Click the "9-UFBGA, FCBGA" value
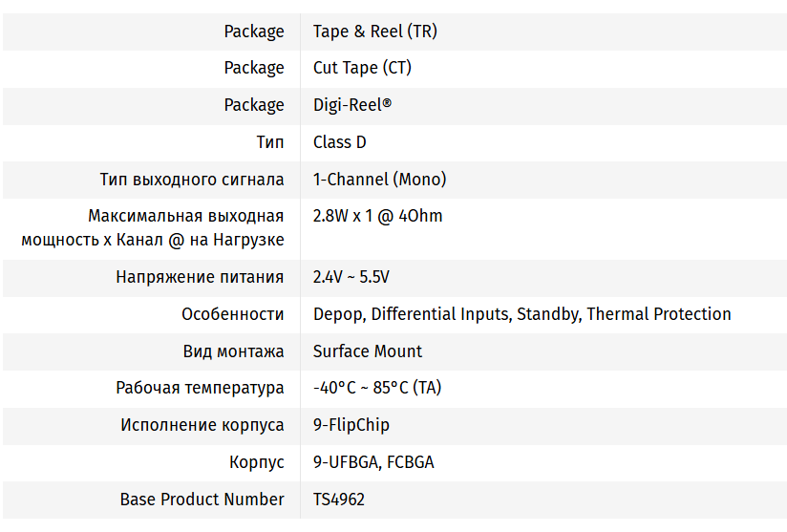 click(x=373, y=462)
